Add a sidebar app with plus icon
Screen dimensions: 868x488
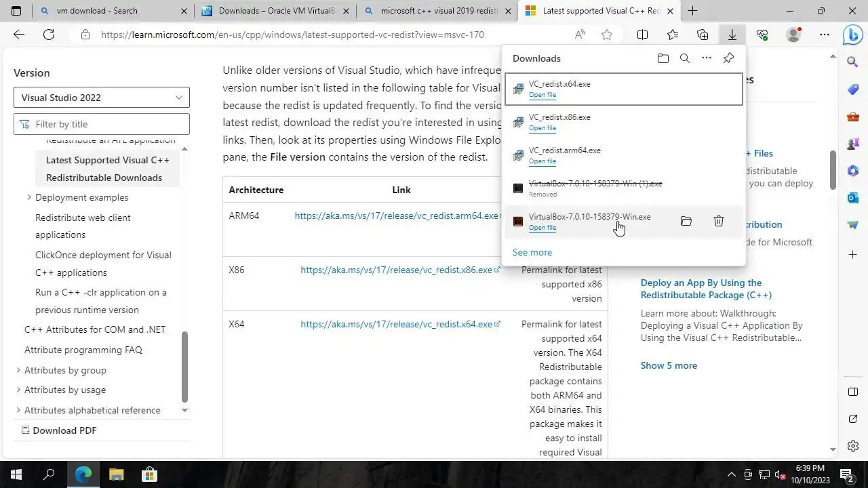tap(853, 254)
